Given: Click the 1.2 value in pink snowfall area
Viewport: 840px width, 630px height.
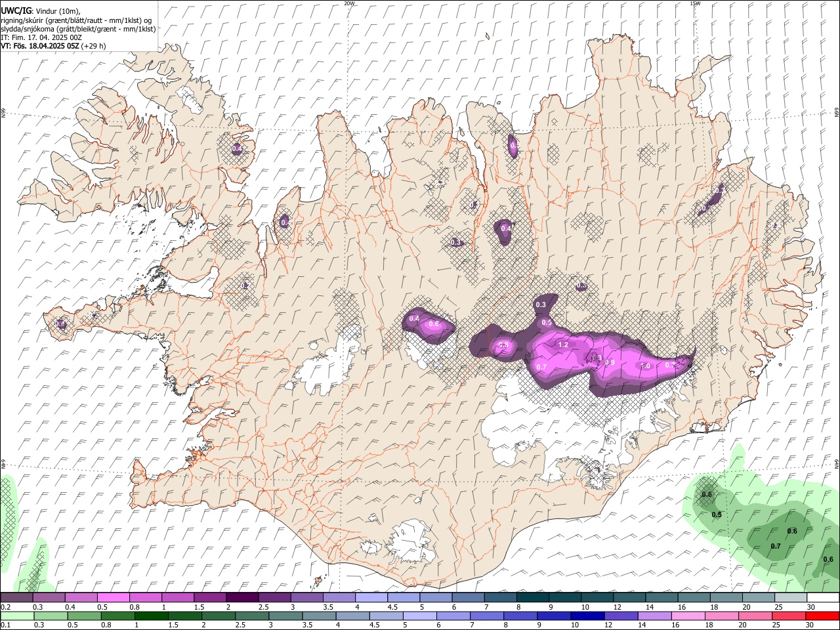Looking at the screenshot, I should (563, 345).
